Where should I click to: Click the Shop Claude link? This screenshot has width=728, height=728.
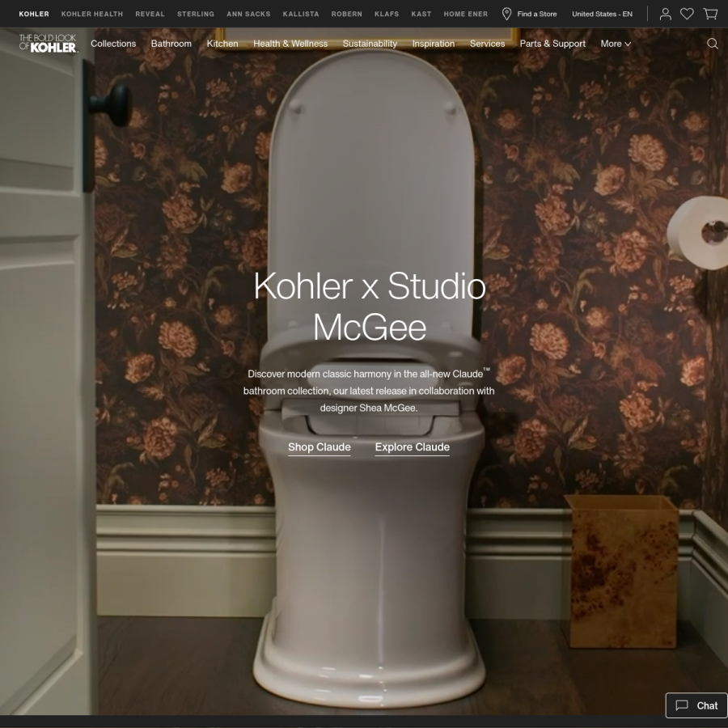point(319,447)
